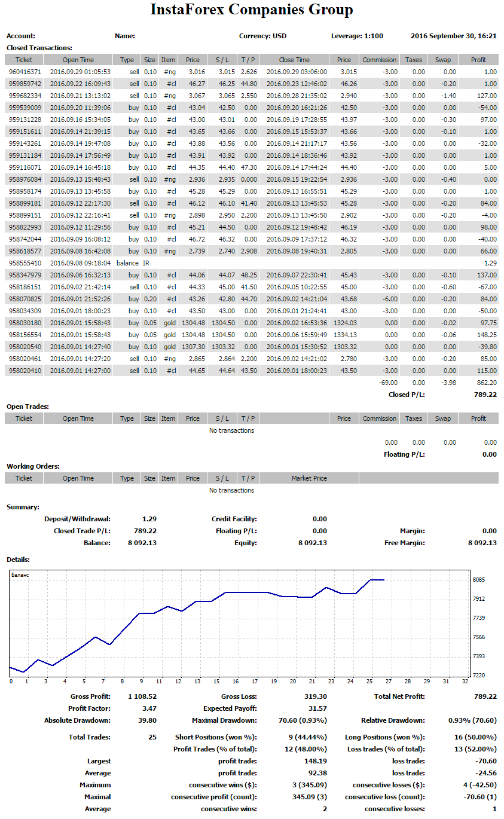Click the Closed P/L: label
The height and width of the screenshot is (819, 504).
pyautogui.click(x=407, y=395)
